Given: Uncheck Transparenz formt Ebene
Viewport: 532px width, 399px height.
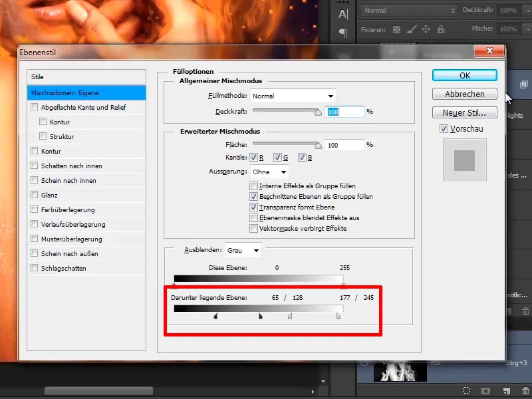Looking at the screenshot, I should coord(253,207).
